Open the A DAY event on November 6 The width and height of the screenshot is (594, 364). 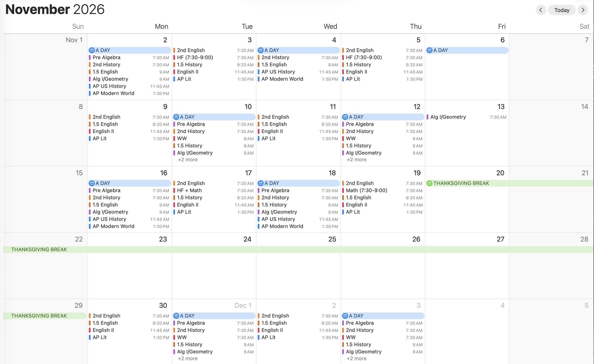pyautogui.click(x=467, y=50)
